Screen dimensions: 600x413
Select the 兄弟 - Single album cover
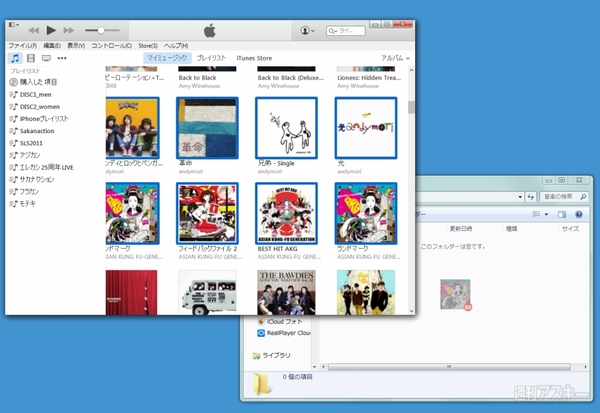(x=286, y=128)
